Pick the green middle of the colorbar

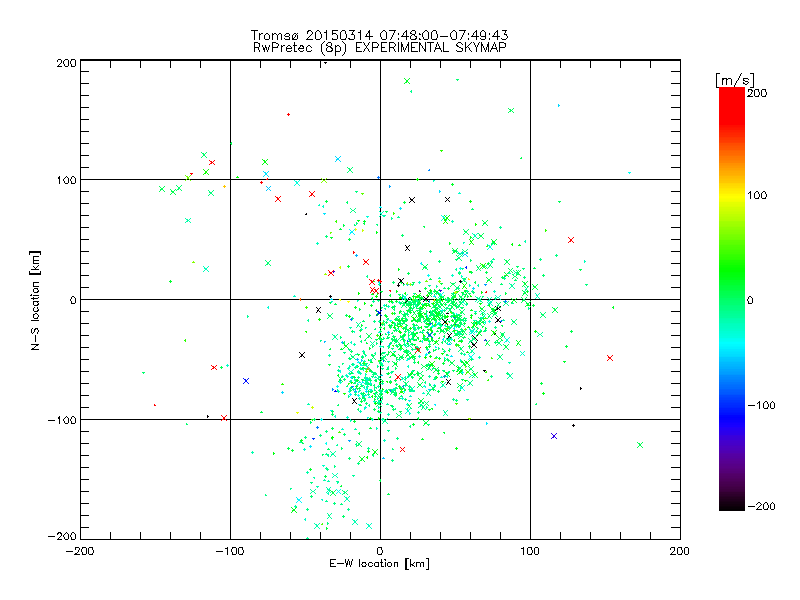(x=732, y=276)
